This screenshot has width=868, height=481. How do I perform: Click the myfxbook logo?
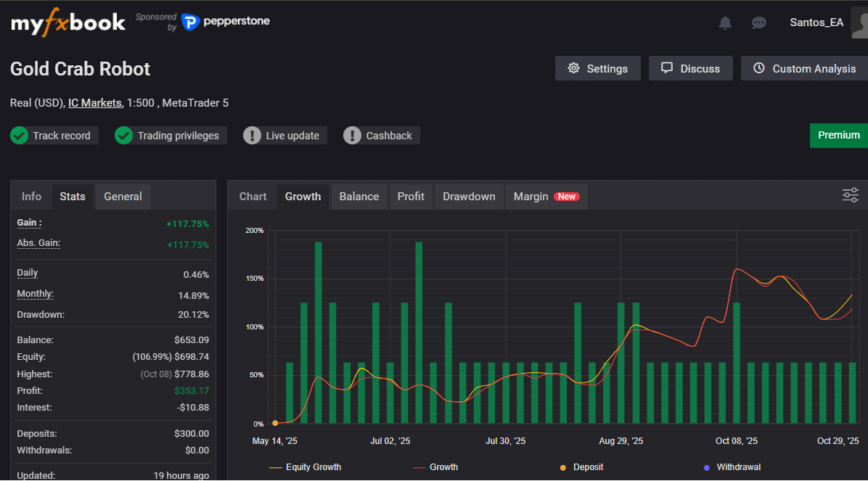click(67, 22)
